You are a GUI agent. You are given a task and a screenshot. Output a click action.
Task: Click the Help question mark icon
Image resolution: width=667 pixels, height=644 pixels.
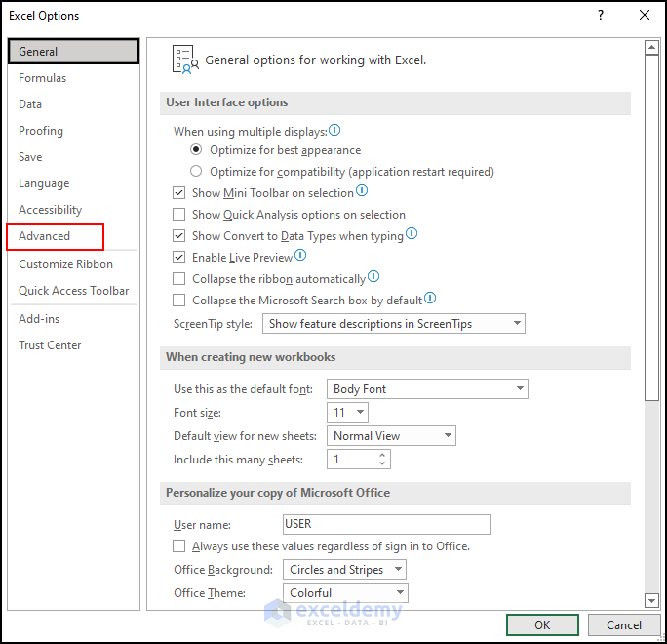(601, 16)
